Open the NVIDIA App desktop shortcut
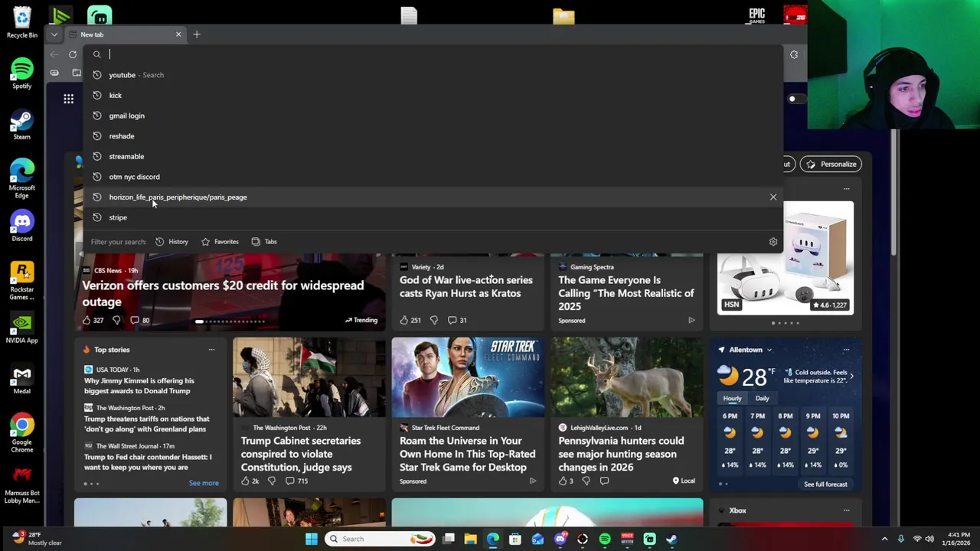 click(22, 330)
